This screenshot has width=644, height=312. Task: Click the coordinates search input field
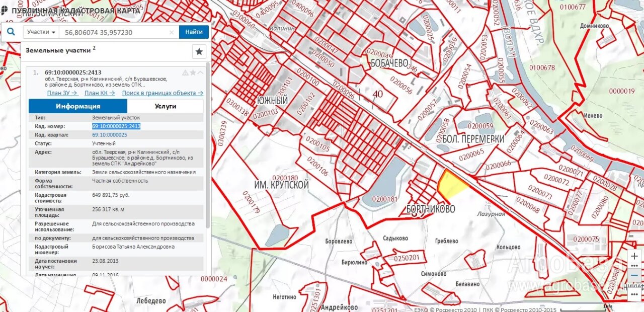pos(113,32)
